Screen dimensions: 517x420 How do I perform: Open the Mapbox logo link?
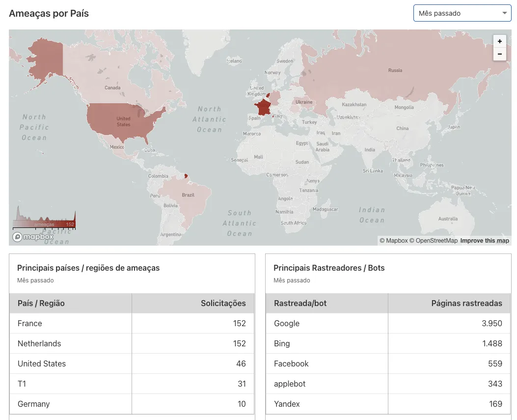pos(32,237)
